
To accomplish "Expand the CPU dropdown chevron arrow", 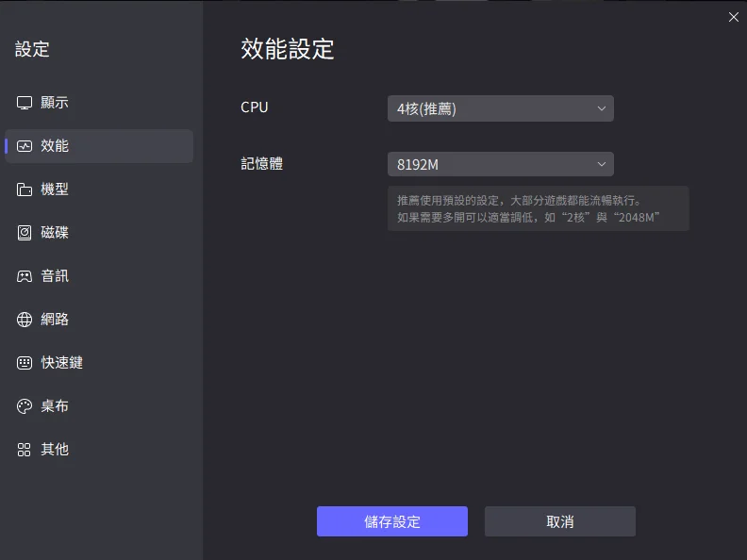I will coord(602,108).
